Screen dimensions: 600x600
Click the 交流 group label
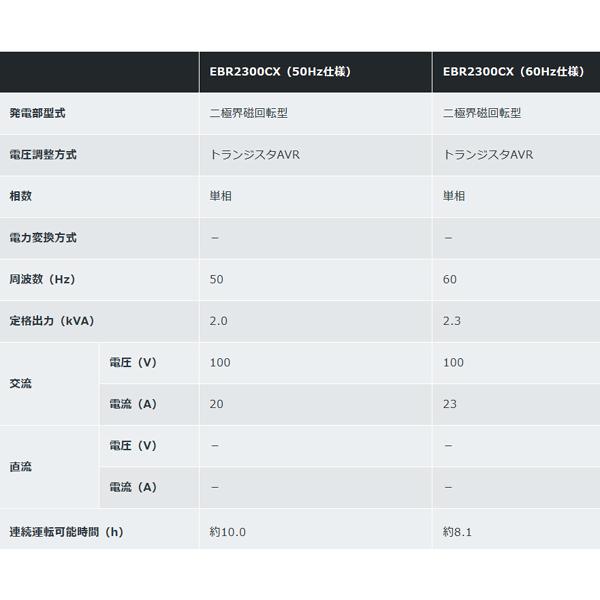click(21, 383)
